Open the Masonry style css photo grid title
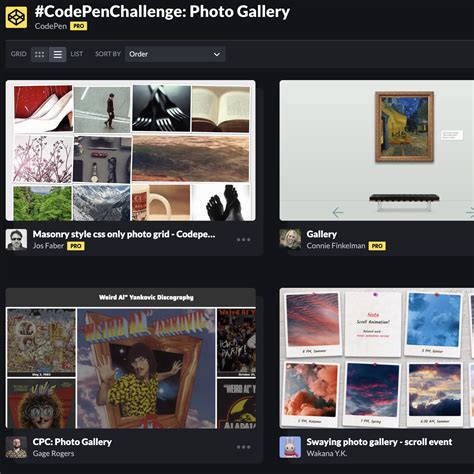The image size is (474, 474). pyautogui.click(x=124, y=234)
